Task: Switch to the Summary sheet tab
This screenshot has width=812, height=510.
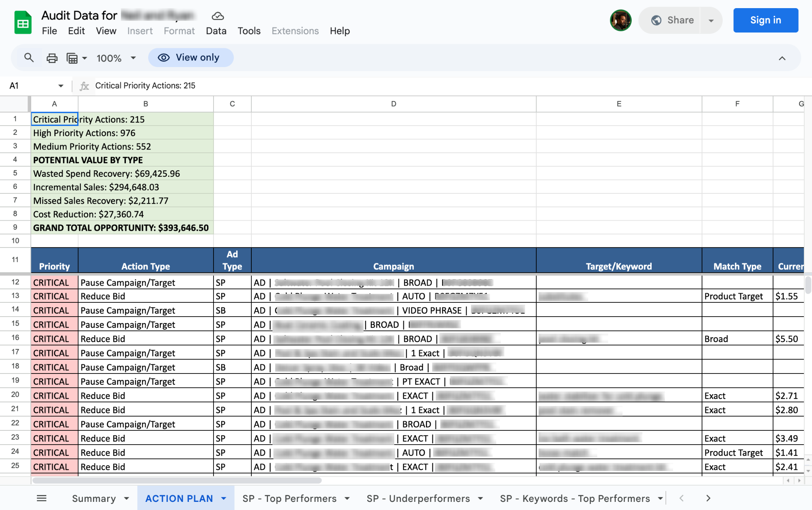Action: (94, 498)
